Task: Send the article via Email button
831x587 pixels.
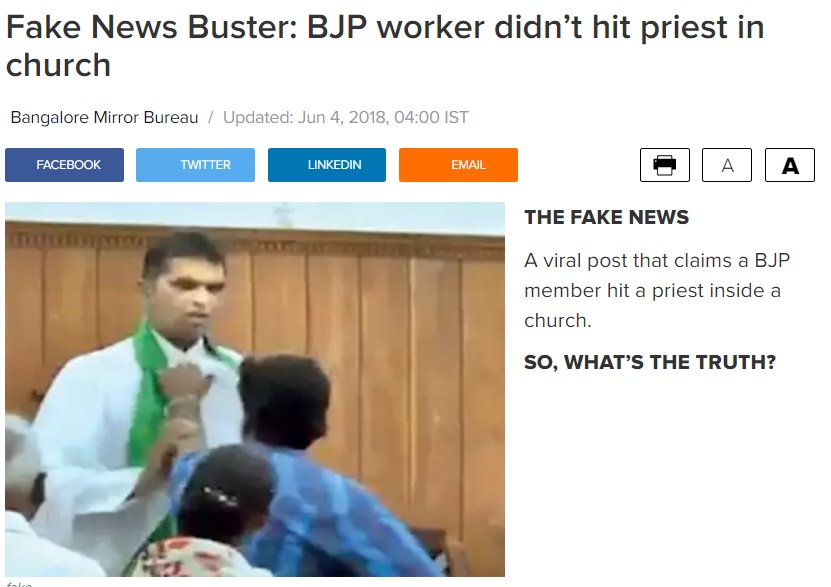Action: [x=458, y=165]
